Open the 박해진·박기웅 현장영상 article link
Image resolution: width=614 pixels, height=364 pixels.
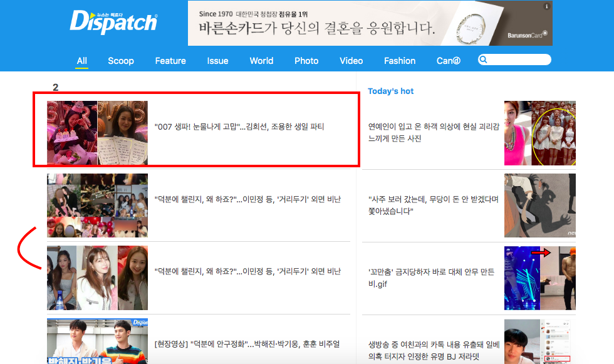click(x=247, y=344)
